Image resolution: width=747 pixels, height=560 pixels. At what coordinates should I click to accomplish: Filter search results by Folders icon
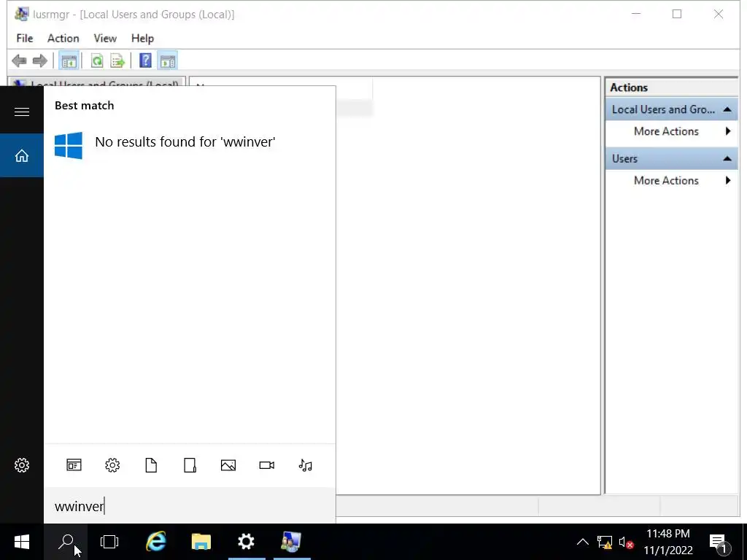(x=190, y=465)
